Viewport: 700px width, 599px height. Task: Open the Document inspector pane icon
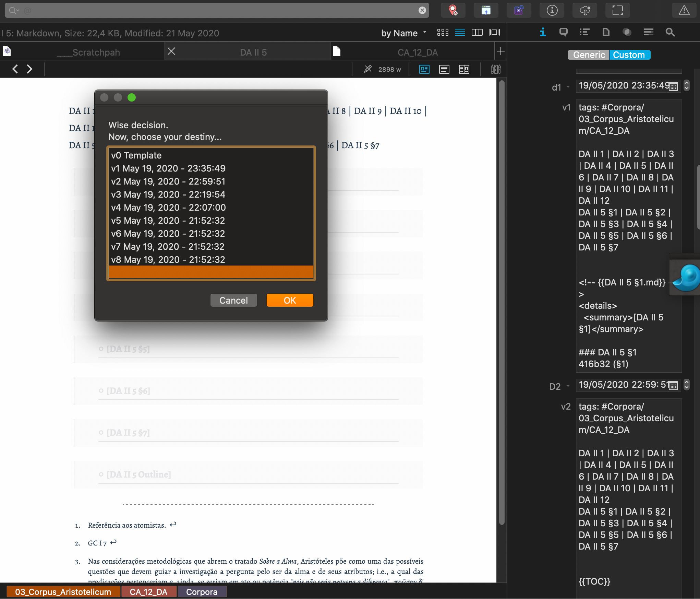click(606, 32)
